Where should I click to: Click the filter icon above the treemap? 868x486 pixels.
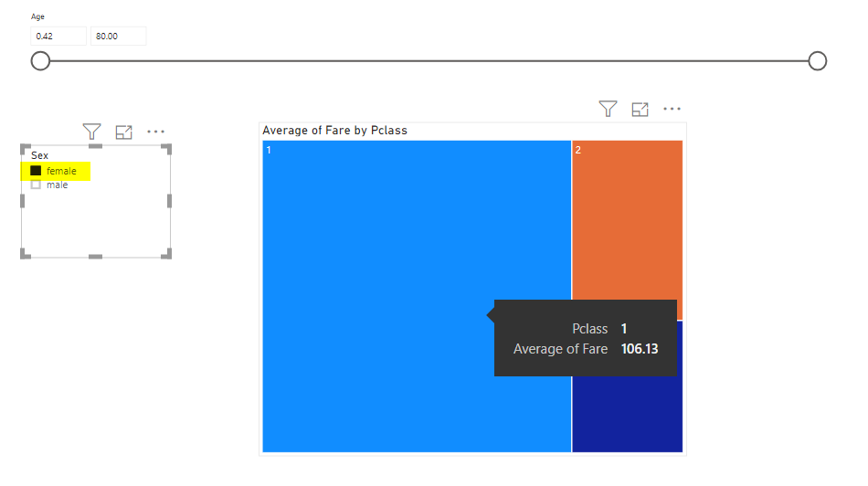click(608, 109)
